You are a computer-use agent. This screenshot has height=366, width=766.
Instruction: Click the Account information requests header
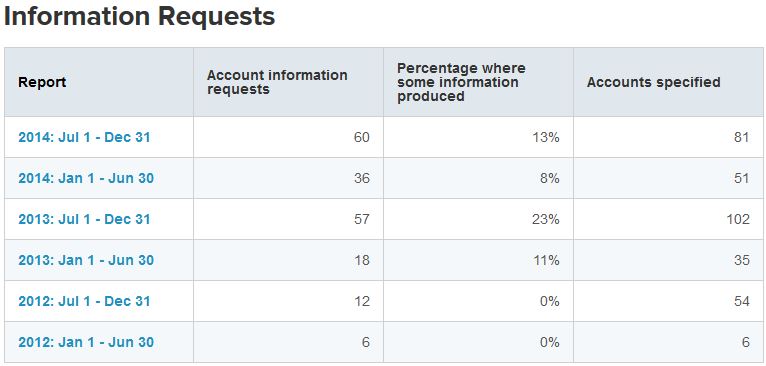[x=277, y=82]
